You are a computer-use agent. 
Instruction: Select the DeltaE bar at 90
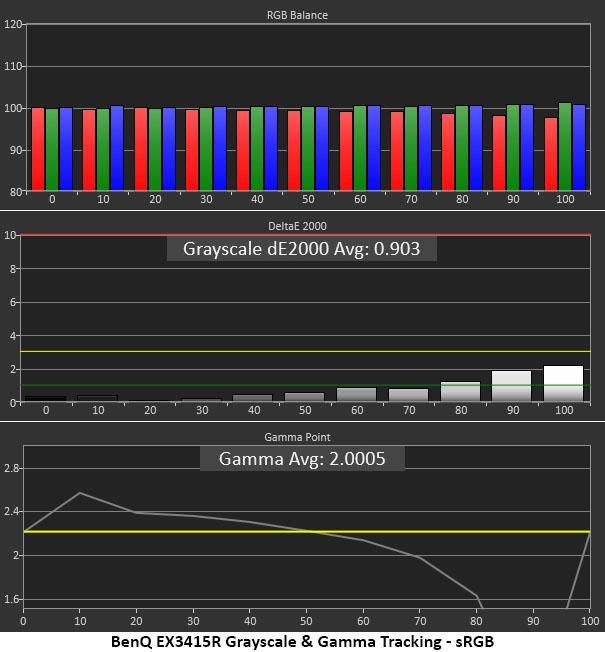point(511,386)
